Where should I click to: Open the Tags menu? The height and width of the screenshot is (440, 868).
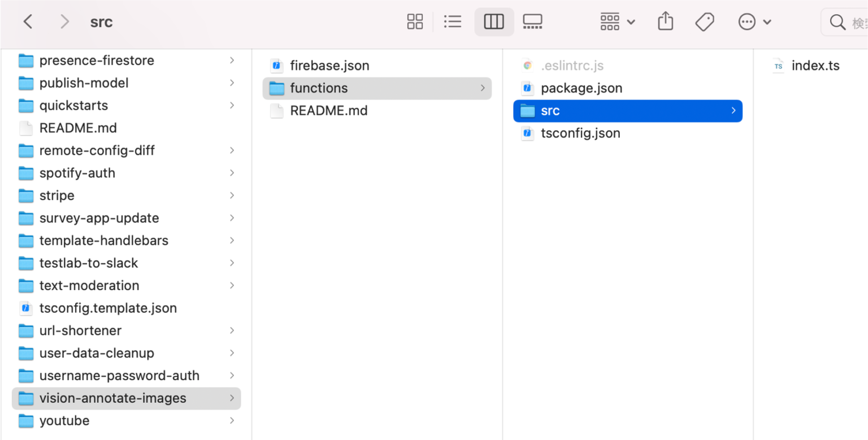click(704, 21)
